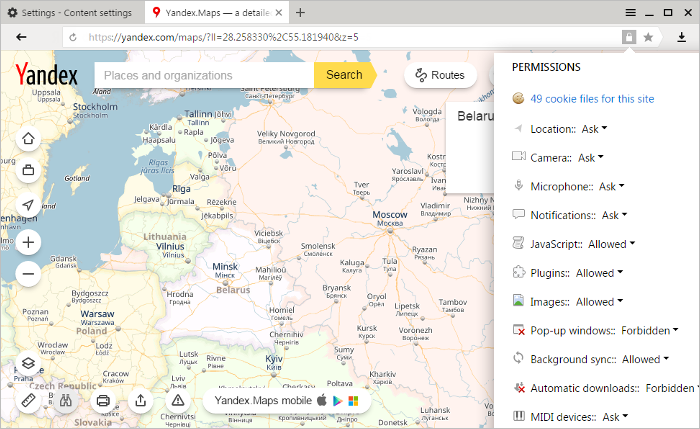Click the Routes button
700x429 pixels.
440,75
